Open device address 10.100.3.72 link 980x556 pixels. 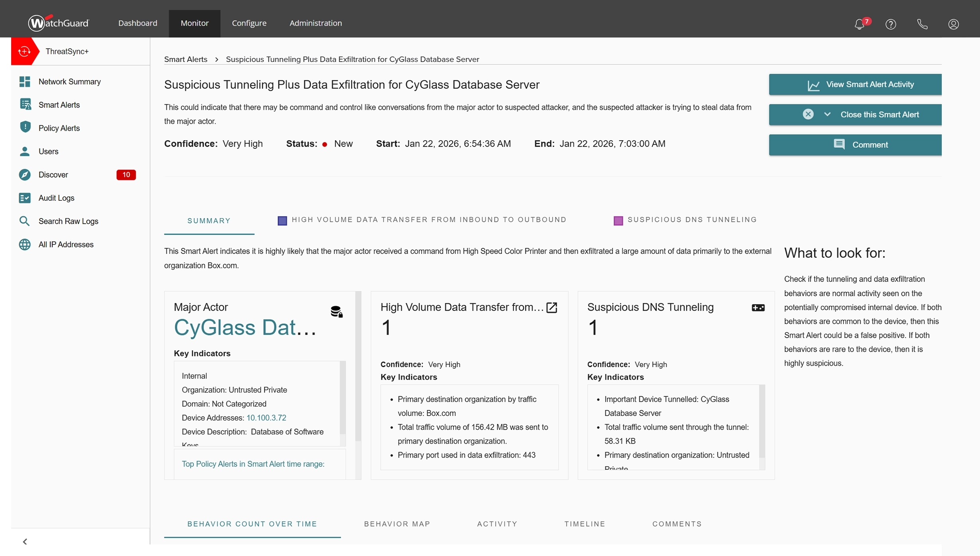pyautogui.click(x=266, y=418)
